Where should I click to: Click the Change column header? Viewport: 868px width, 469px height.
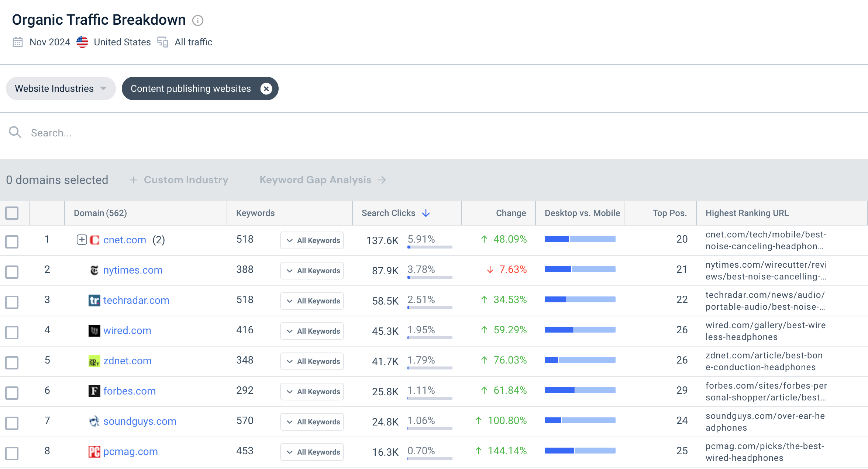tap(511, 213)
